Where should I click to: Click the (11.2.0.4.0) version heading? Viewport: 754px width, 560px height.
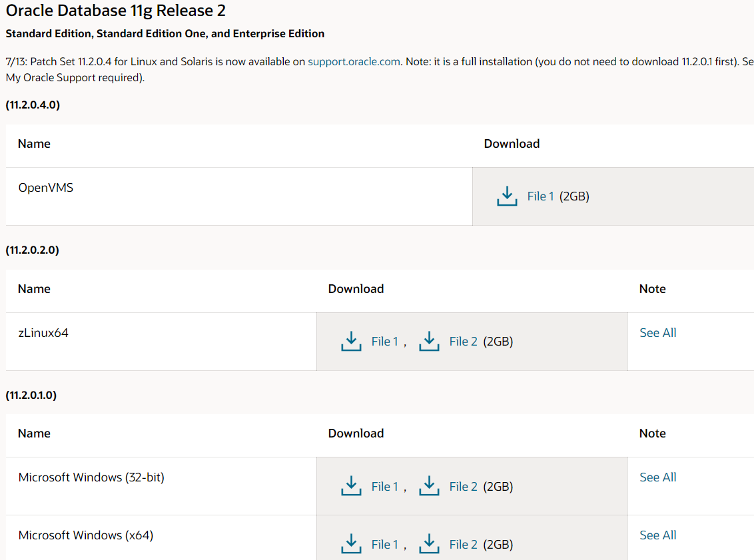click(33, 105)
